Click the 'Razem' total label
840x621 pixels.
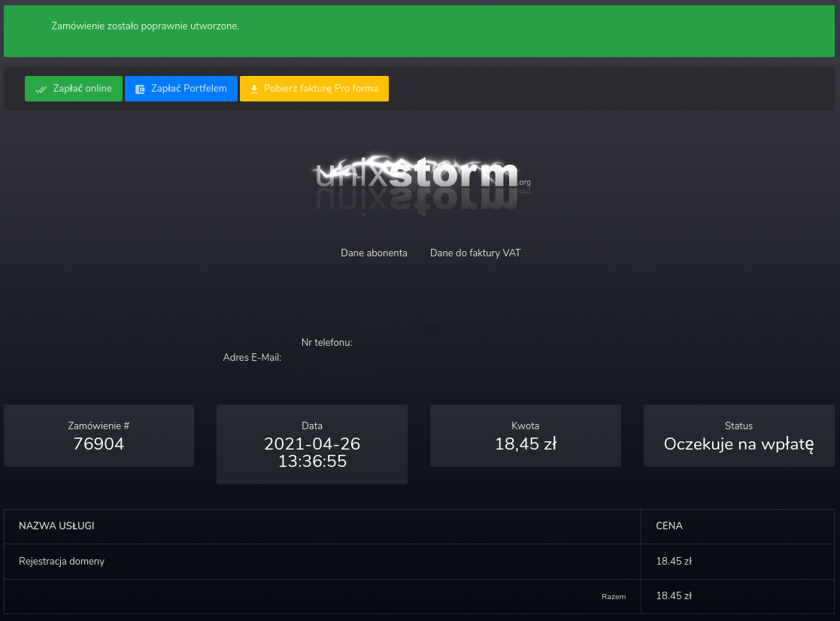tap(614, 596)
